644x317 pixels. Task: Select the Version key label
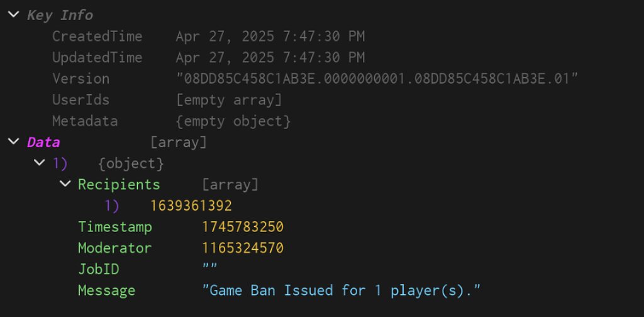coord(80,79)
